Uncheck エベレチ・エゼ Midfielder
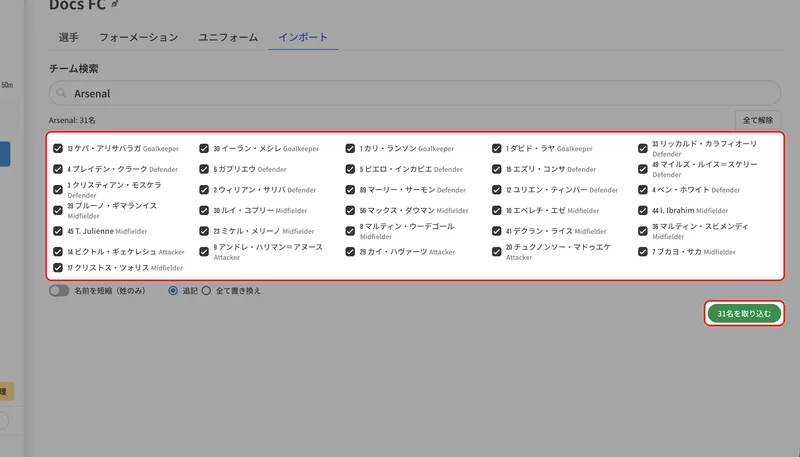This screenshot has height=457, width=800. 496,210
